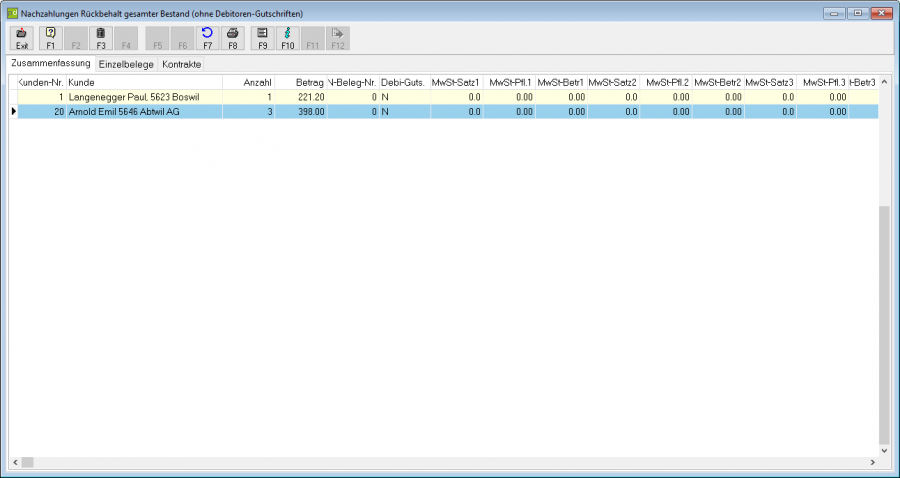900x478 pixels.
Task: Sort by the Anzahl column header
Action: click(249, 83)
